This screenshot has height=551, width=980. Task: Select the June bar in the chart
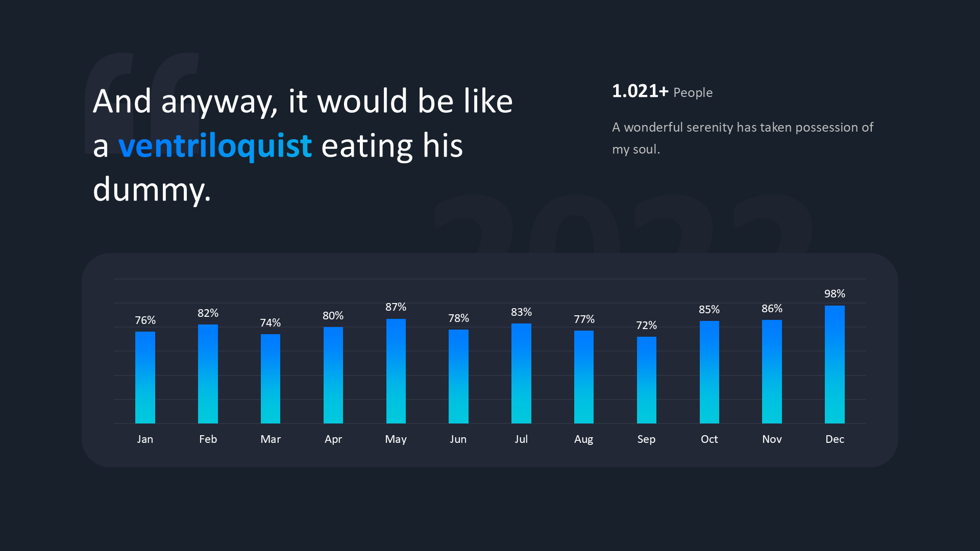458,377
